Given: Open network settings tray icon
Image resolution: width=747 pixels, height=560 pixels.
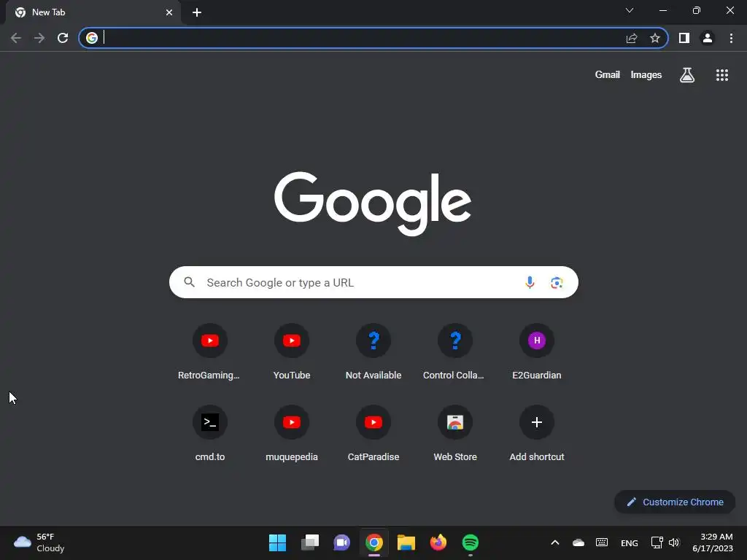Looking at the screenshot, I should (657, 542).
